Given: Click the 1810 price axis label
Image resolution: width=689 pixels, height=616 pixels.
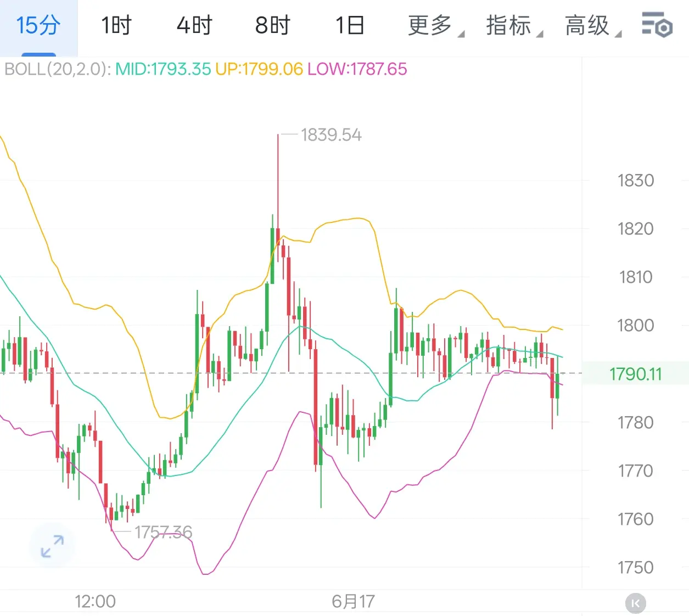Looking at the screenshot, I should point(636,277).
